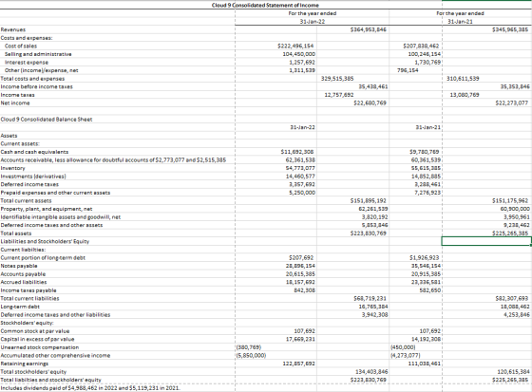Select cash value $9,780,769
This screenshot has width=532, height=392.
[424, 152]
